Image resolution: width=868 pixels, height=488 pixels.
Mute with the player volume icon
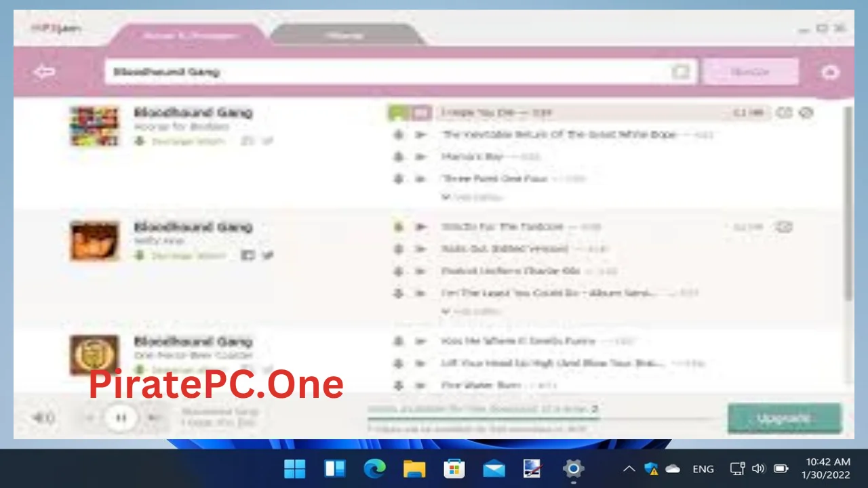(x=43, y=418)
